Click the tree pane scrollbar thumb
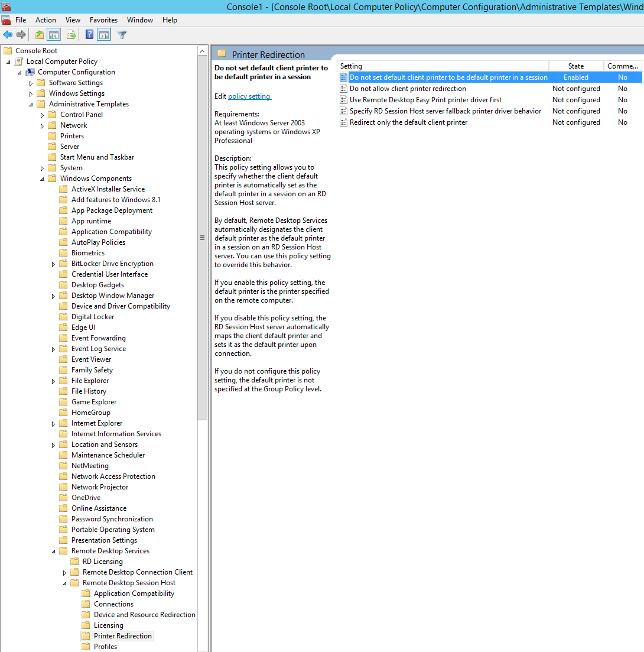 click(x=202, y=238)
